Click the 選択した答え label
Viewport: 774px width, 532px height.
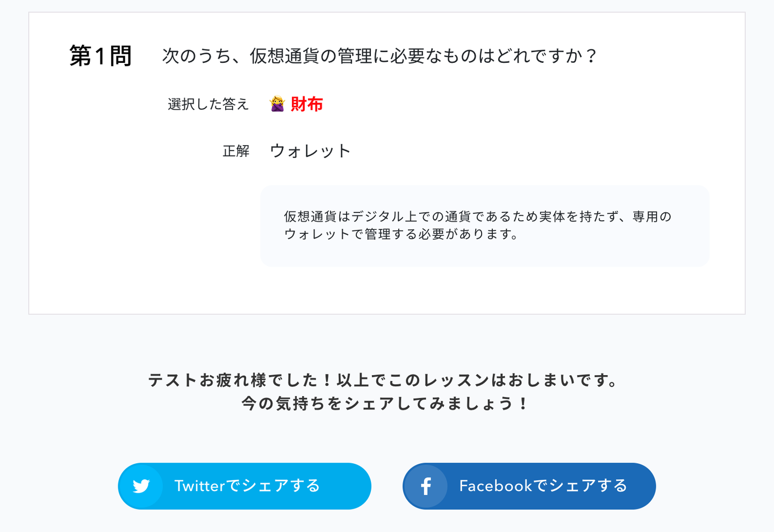[208, 104]
